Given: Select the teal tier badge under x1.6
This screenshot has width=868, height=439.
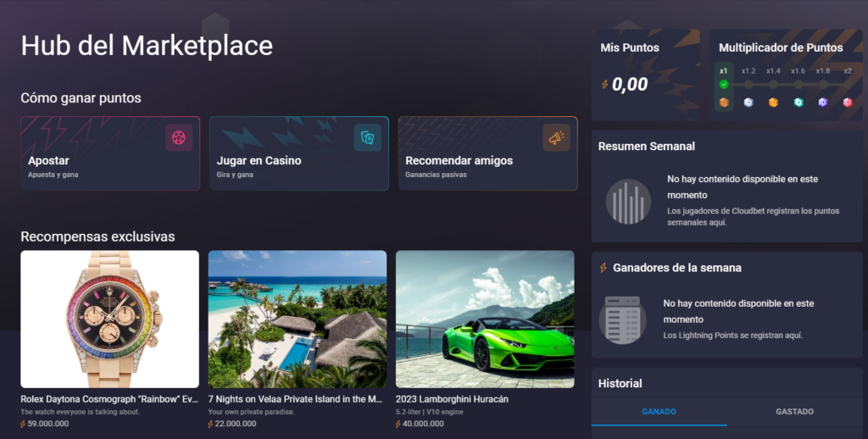Looking at the screenshot, I should click(798, 103).
